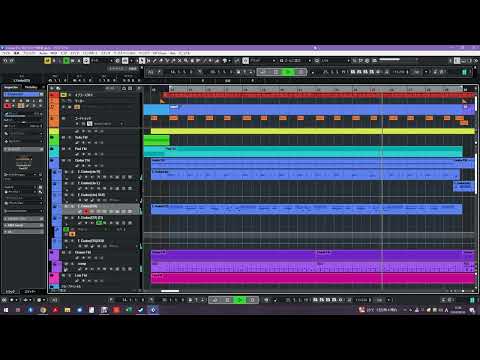480x360 pixels.
Task: Click green Play button in top transport
Action: [288, 72]
